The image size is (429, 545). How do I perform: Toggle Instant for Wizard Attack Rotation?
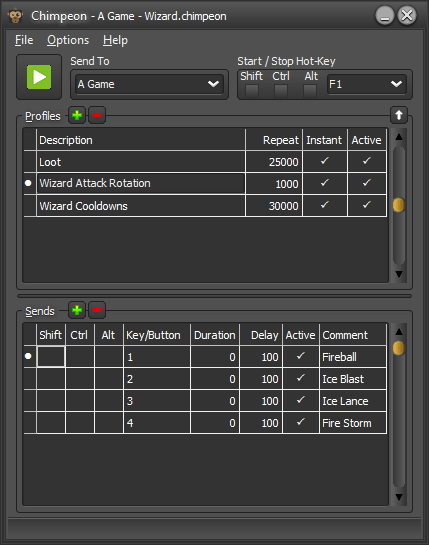click(325, 183)
